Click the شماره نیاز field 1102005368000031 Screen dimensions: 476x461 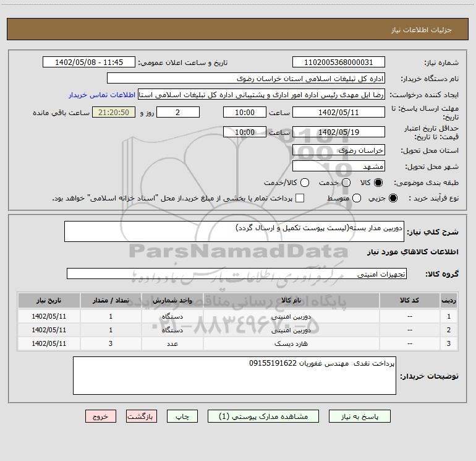click(x=339, y=62)
